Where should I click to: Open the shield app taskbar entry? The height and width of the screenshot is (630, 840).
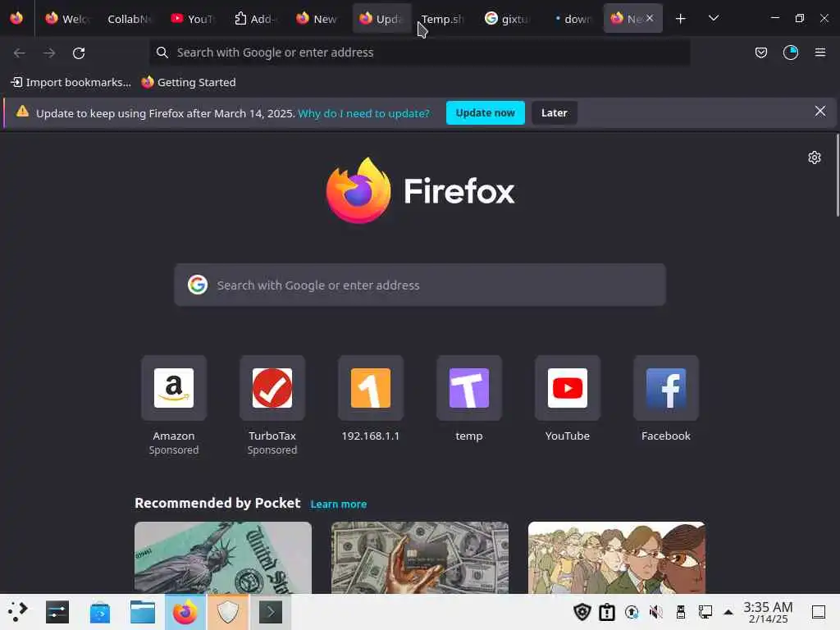click(228, 612)
